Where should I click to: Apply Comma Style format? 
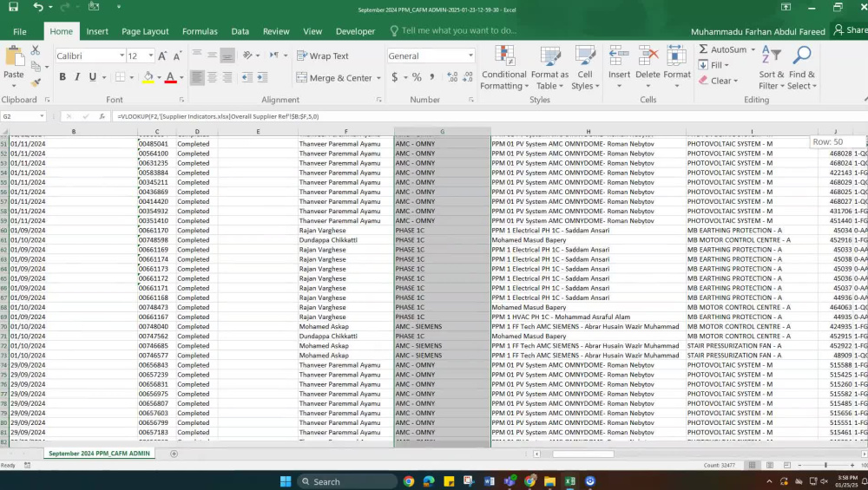click(x=431, y=77)
